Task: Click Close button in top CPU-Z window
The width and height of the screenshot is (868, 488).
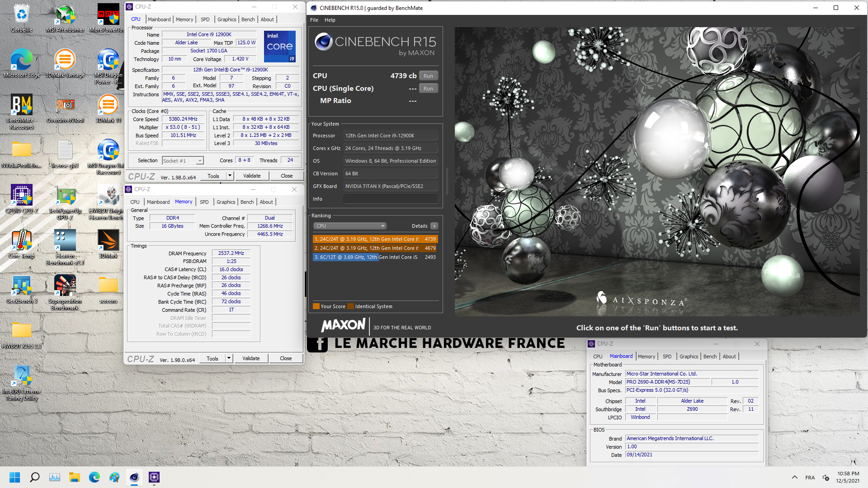Action: 287,176
